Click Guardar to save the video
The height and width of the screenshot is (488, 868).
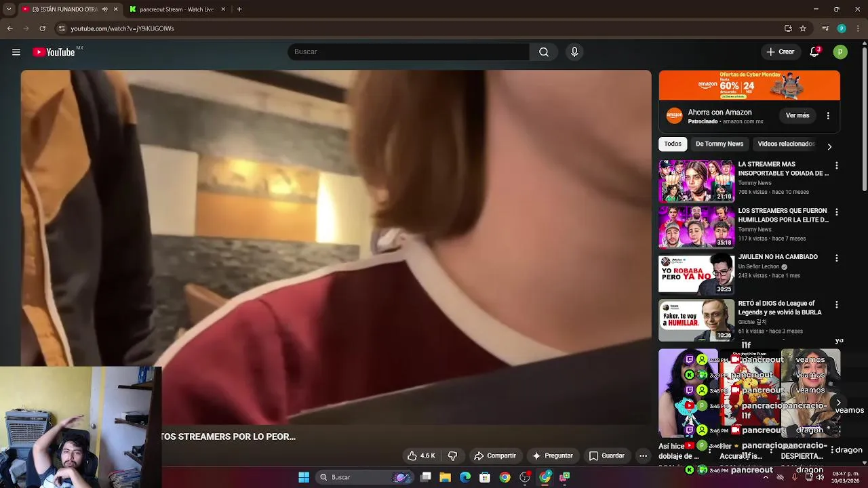[607, 455]
